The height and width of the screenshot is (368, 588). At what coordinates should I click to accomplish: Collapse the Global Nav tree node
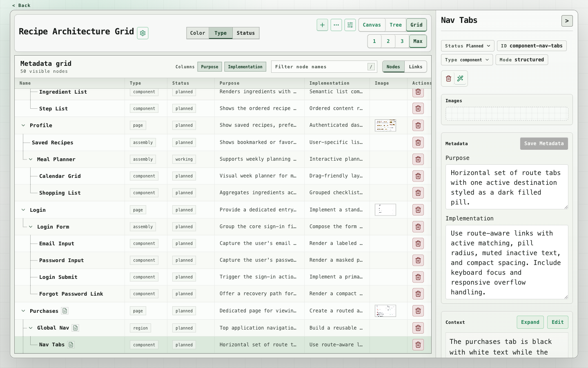(31, 328)
